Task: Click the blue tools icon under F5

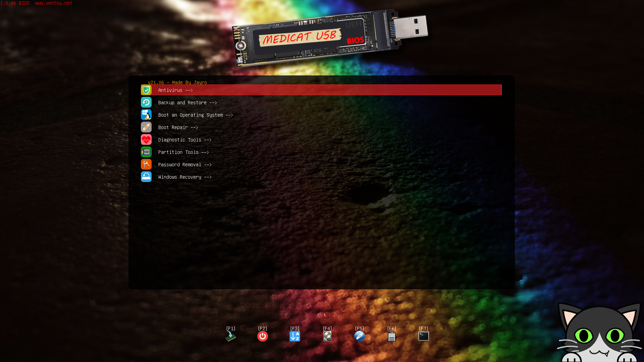Action: click(360, 336)
